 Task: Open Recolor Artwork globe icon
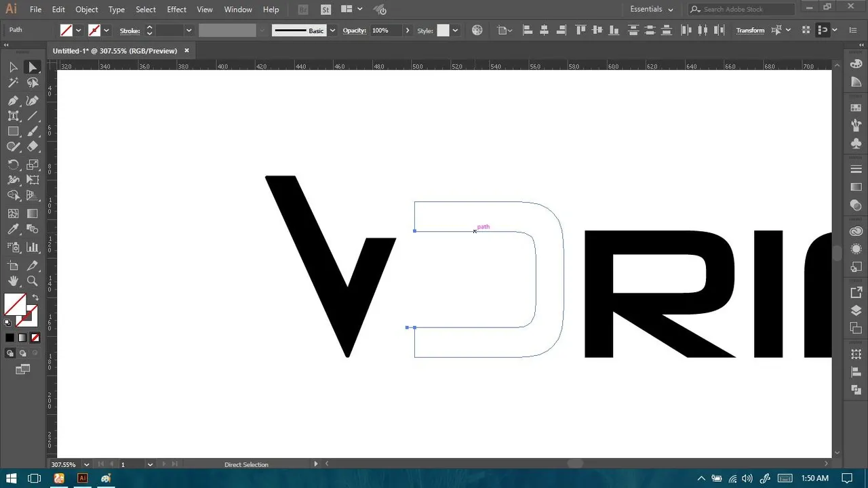pyautogui.click(x=477, y=30)
